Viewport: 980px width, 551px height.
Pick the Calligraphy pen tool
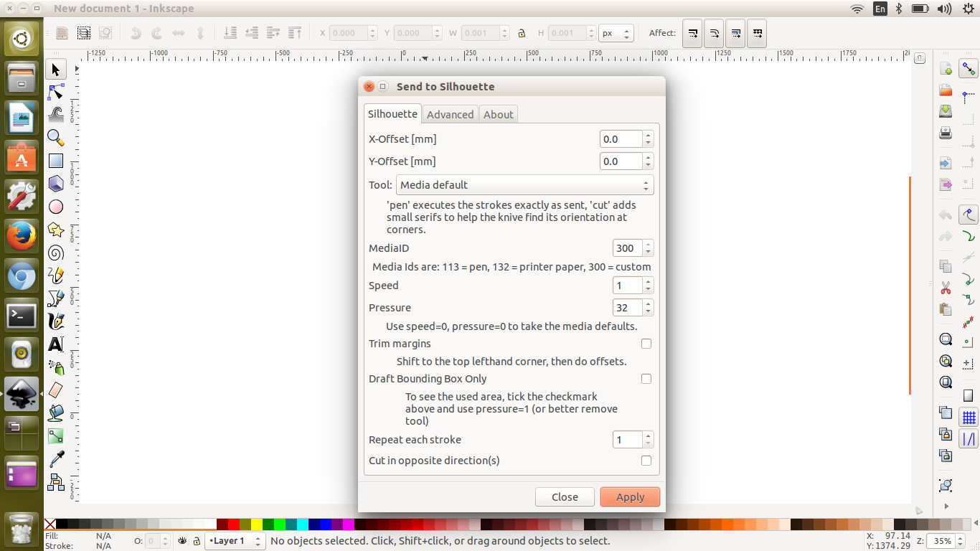point(55,321)
